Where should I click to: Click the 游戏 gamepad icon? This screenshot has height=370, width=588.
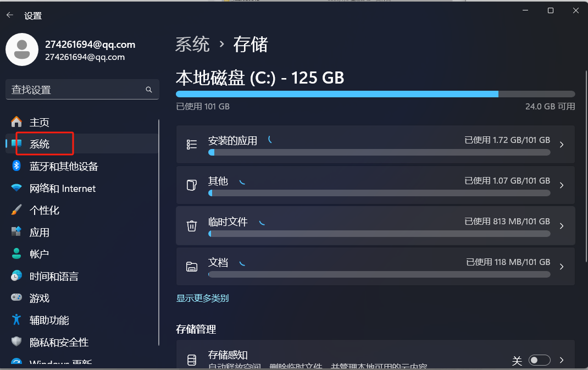coord(16,297)
